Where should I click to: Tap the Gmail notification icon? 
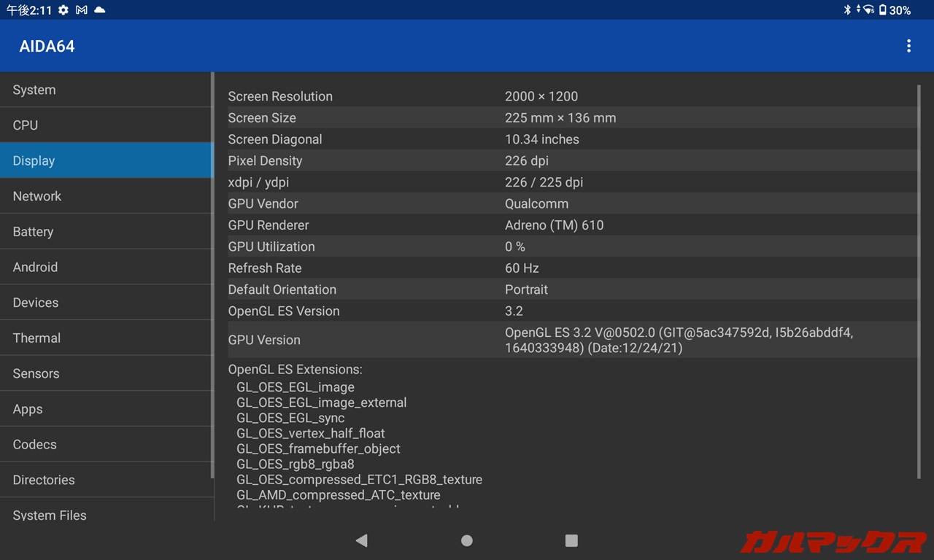[x=82, y=10]
